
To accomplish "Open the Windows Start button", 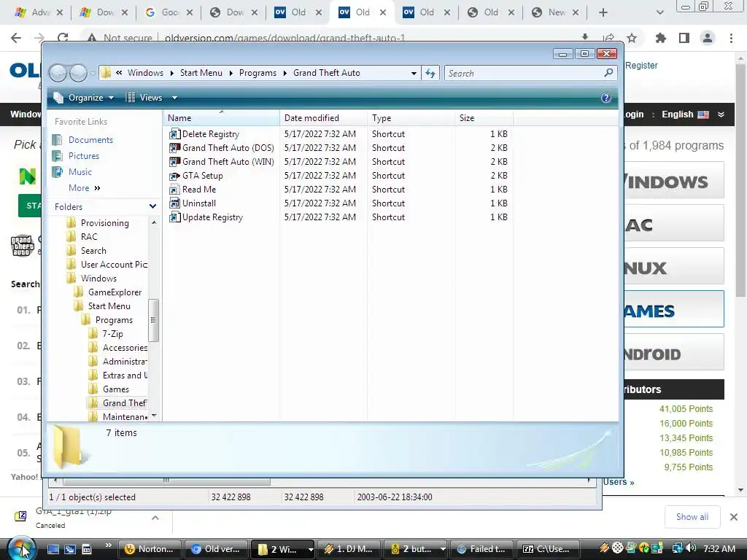I will pos(21,549).
